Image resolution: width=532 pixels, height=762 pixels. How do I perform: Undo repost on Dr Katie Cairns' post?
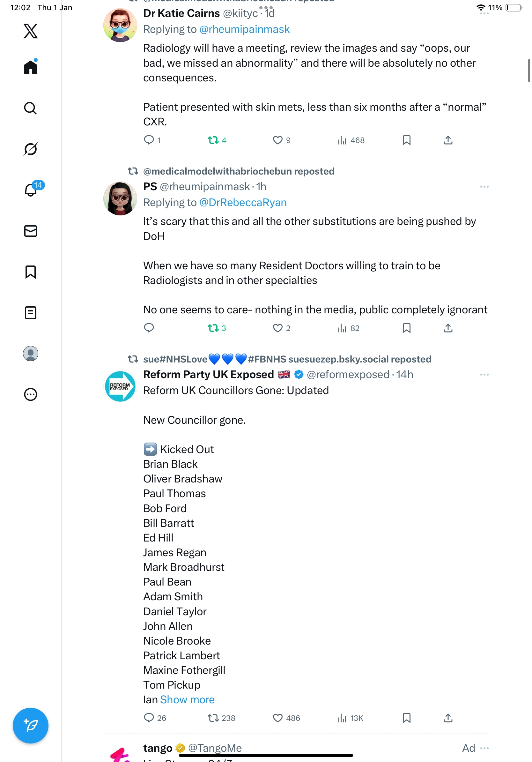coord(213,140)
